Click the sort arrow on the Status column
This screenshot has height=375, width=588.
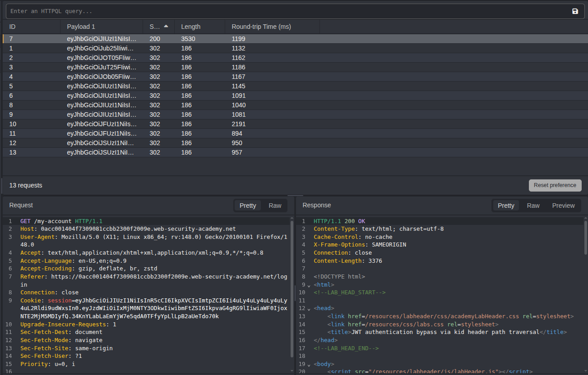point(166,27)
